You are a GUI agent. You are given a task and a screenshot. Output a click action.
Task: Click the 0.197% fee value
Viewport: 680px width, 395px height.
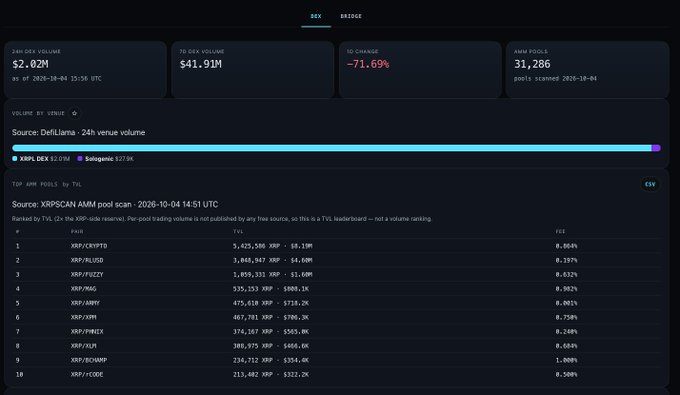(x=566, y=260)
